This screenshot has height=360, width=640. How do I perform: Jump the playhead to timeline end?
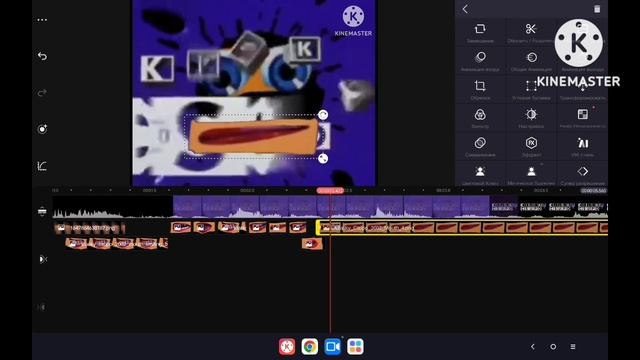42,259
